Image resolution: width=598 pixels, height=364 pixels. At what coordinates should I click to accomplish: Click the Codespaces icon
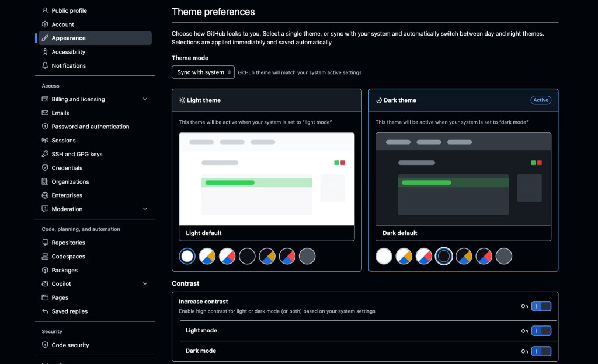[45, 256]
